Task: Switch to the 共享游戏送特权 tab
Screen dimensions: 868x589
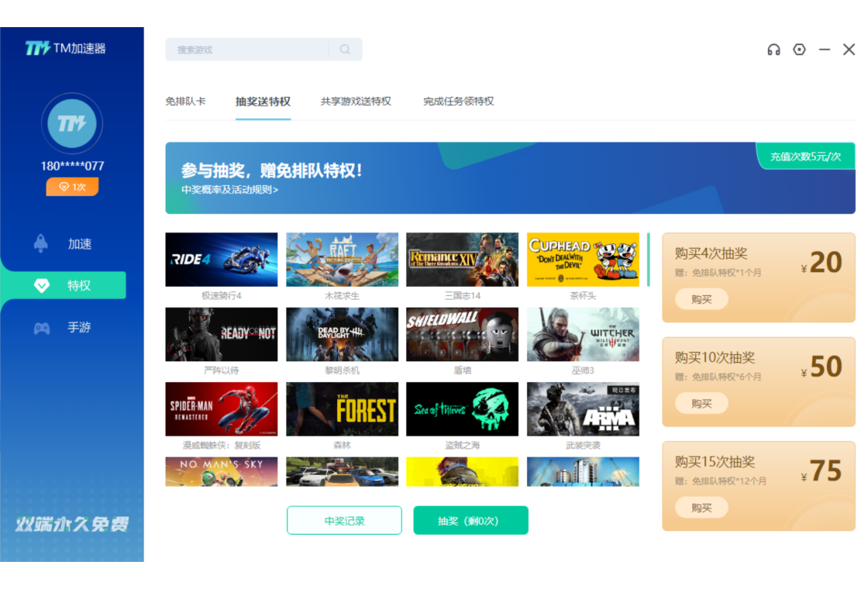Action: [x=356, y=102]
